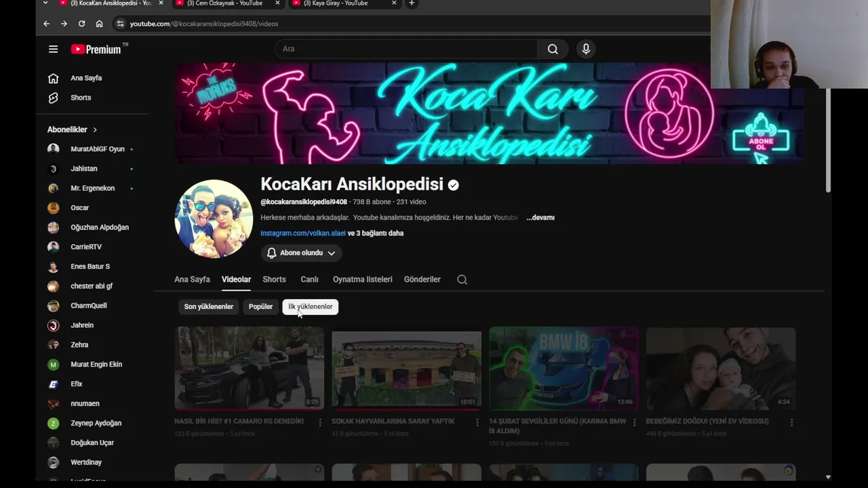Close the Cem Özkaynak tab
Viewport: 868px width, 488px height.
pyautogui.click(x=277, y=3)
